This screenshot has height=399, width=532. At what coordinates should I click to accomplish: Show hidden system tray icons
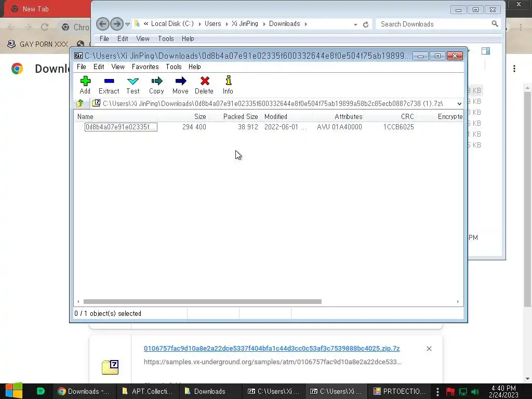(437, 392)
